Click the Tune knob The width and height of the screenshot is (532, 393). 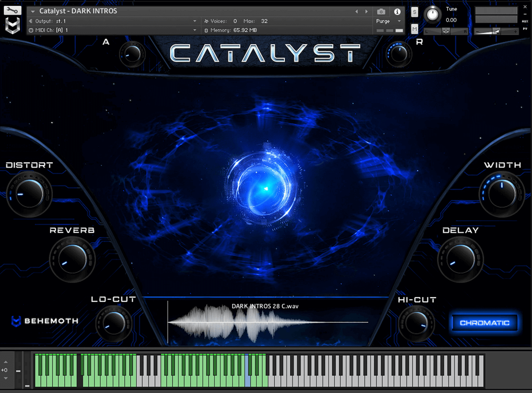[432, 15]
